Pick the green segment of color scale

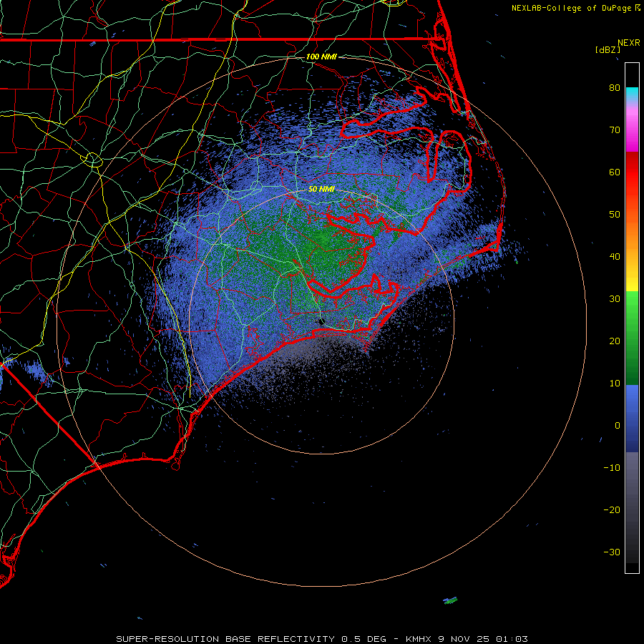pos(632,338)
